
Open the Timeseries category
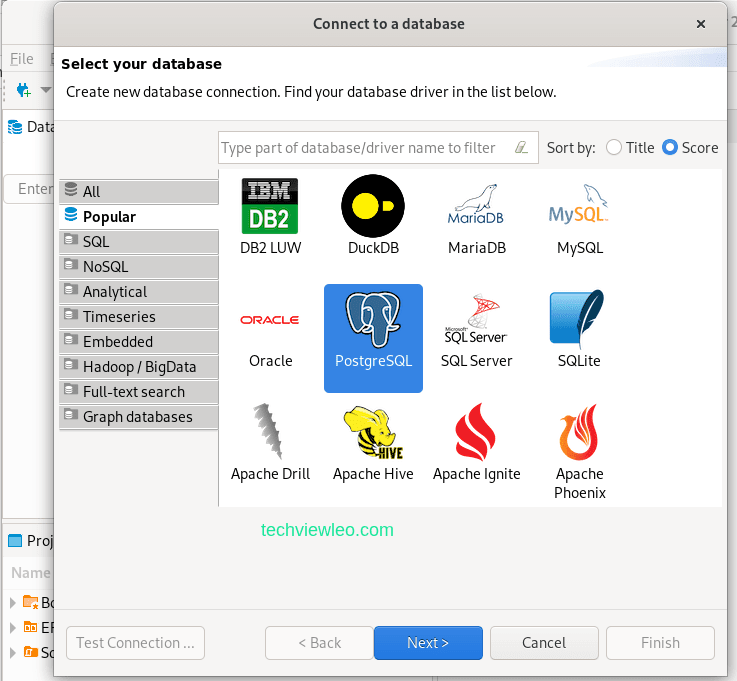pos(139,317)
